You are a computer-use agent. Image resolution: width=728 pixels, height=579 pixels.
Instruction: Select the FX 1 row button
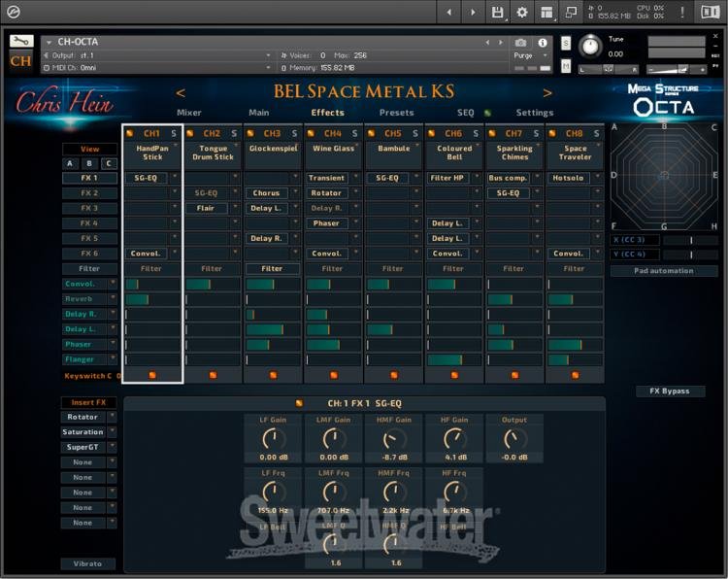click(89, 178)
